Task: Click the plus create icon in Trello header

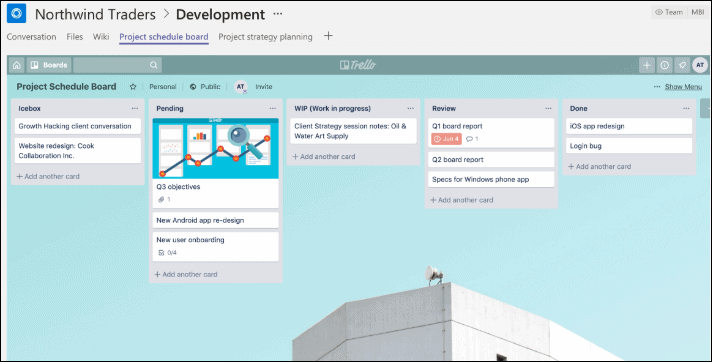Action: click(x=647, y=65)
